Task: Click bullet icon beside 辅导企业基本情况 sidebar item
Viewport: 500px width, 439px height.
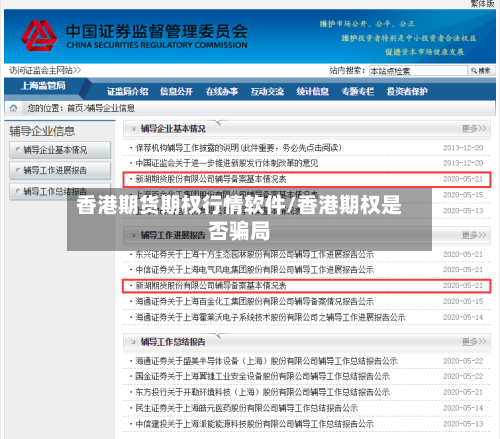Action: (x=18, y=150)
